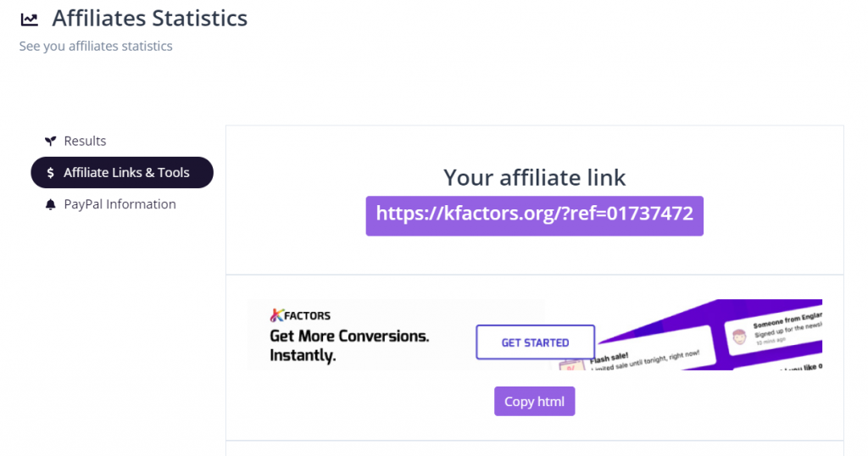868x456 pixels.
Task: Click the seedling icon next to Results
Action: pyautogui.click(x=50, y=141)
